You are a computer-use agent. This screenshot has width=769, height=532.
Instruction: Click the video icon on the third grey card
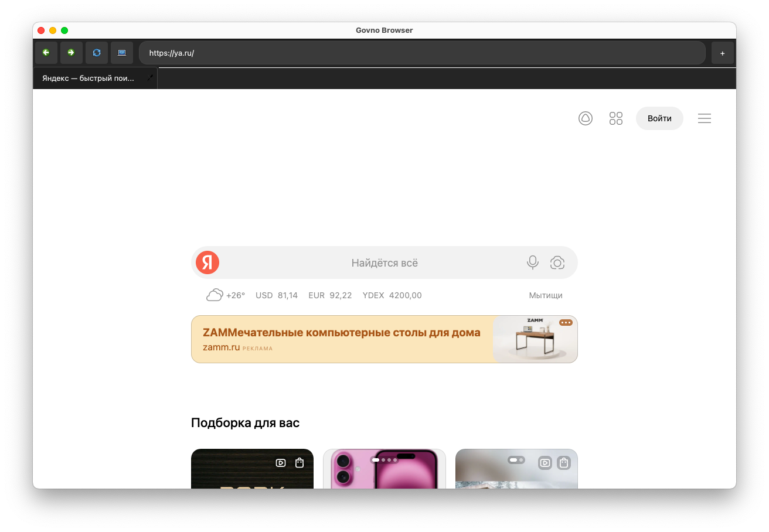(545, 463)
